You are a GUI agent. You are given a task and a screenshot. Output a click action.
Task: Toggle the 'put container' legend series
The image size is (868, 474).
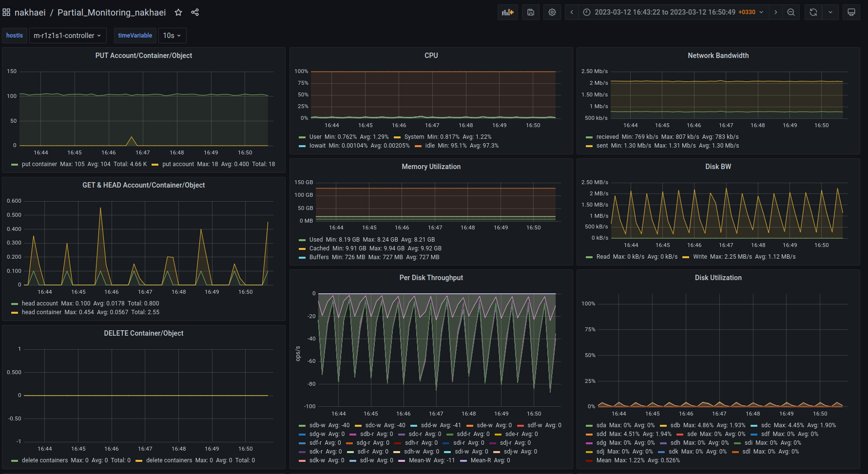click(x=39, y=164)
